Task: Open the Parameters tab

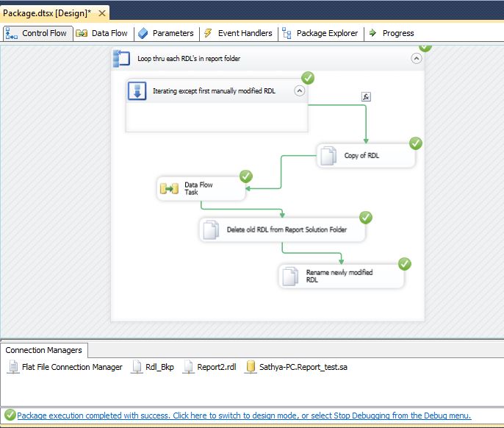Action: (x=166, y=34)
